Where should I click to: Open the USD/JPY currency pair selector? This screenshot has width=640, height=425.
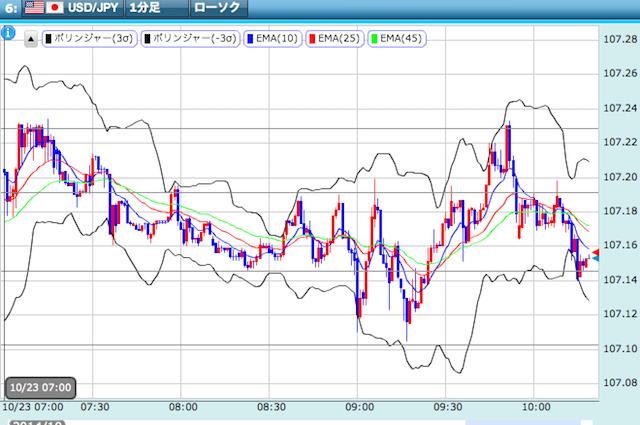point(72,8)
